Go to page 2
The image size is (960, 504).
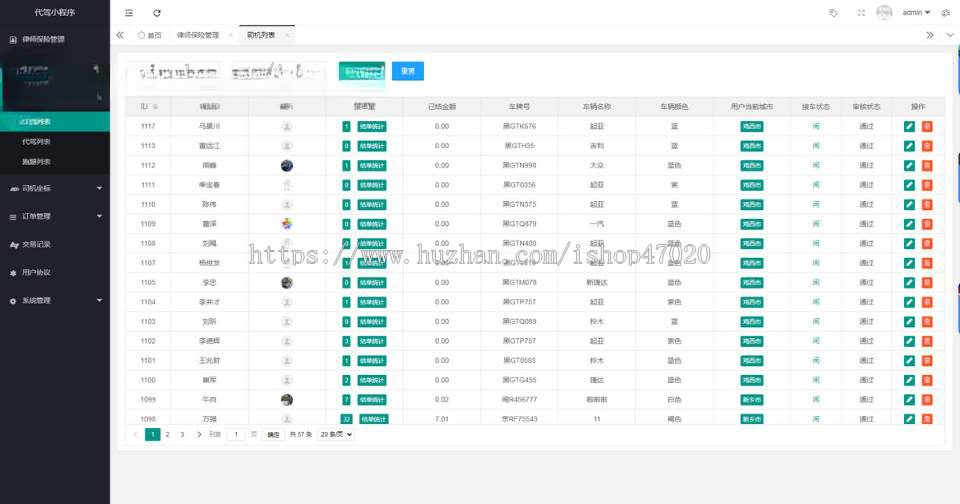point(167,434)
